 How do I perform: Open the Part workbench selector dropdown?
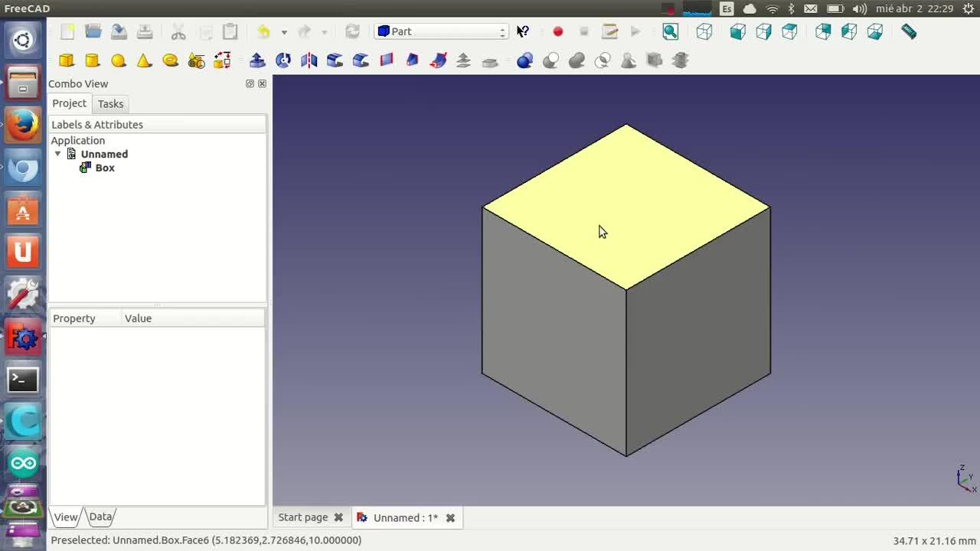click(x=442, y=31)
